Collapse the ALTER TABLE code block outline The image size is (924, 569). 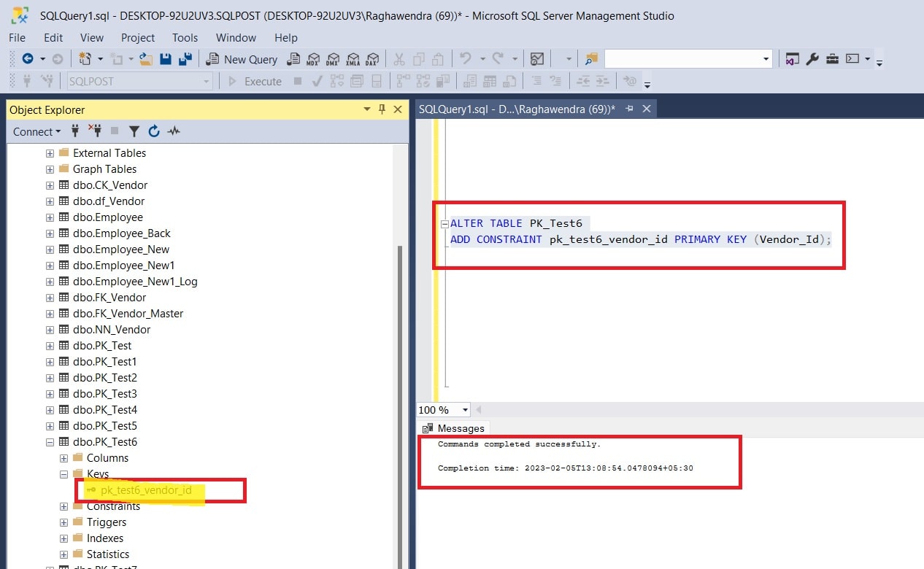pos(444,224)
